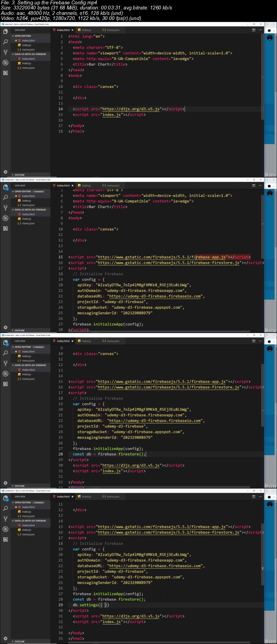Place cursor on 'const db' line in the third frame
The height and width of the screenshot is (644, 277).
tap(109, 454)
